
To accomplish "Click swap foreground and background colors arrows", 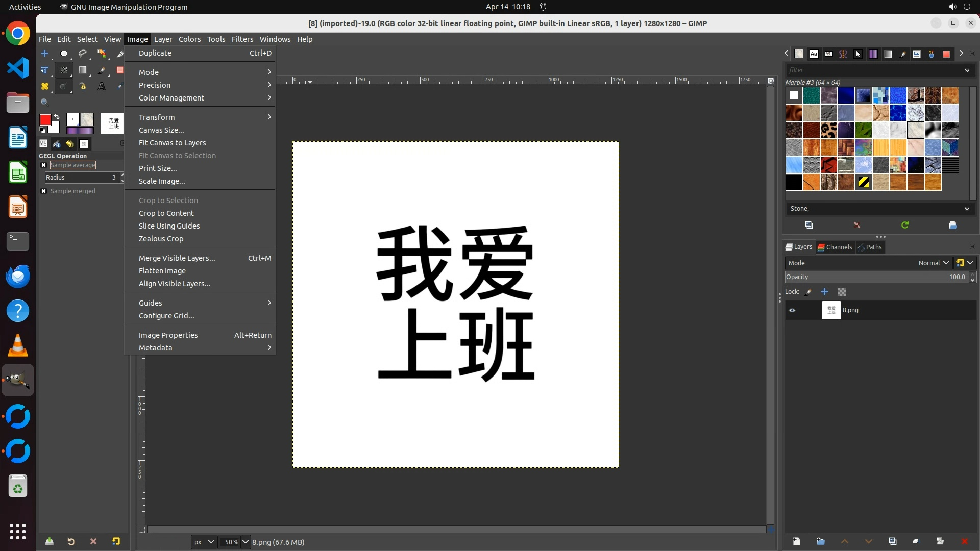I will coord(57,117).
